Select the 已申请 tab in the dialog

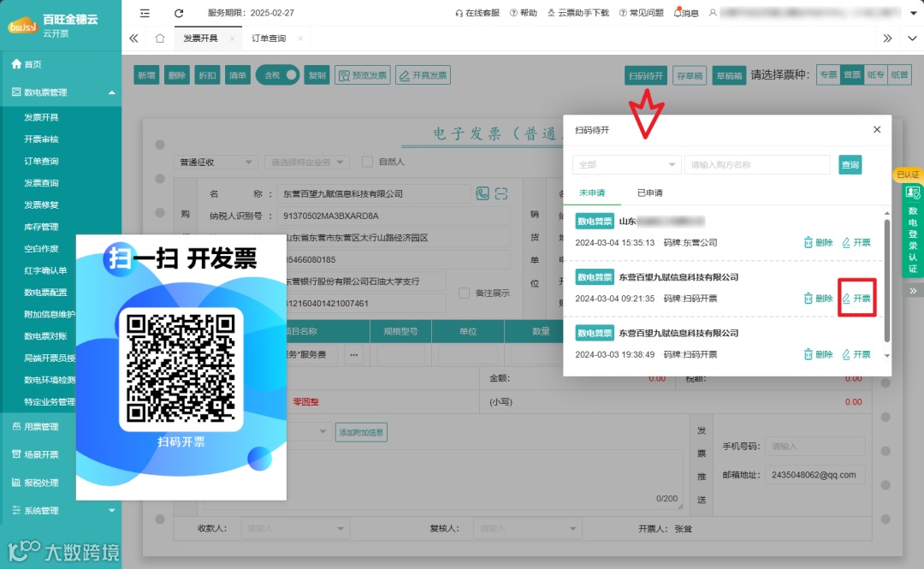pyautogui.click(x=649, y=193)
